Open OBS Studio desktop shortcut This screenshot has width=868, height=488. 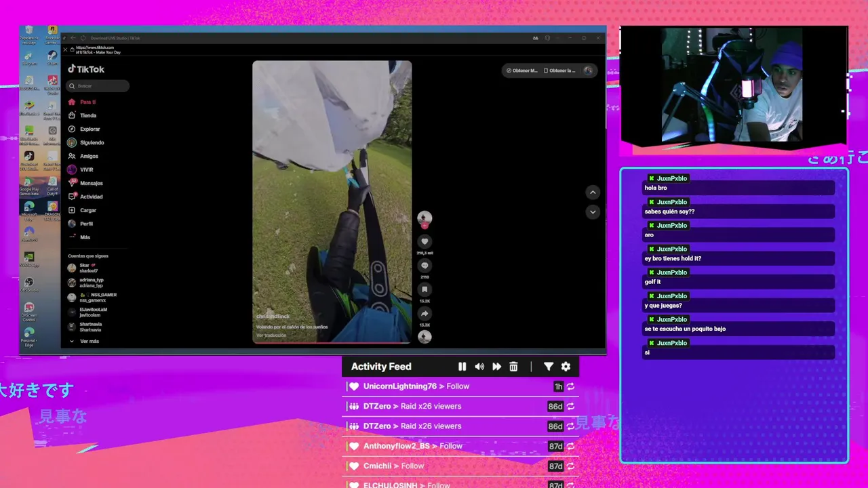28,284
